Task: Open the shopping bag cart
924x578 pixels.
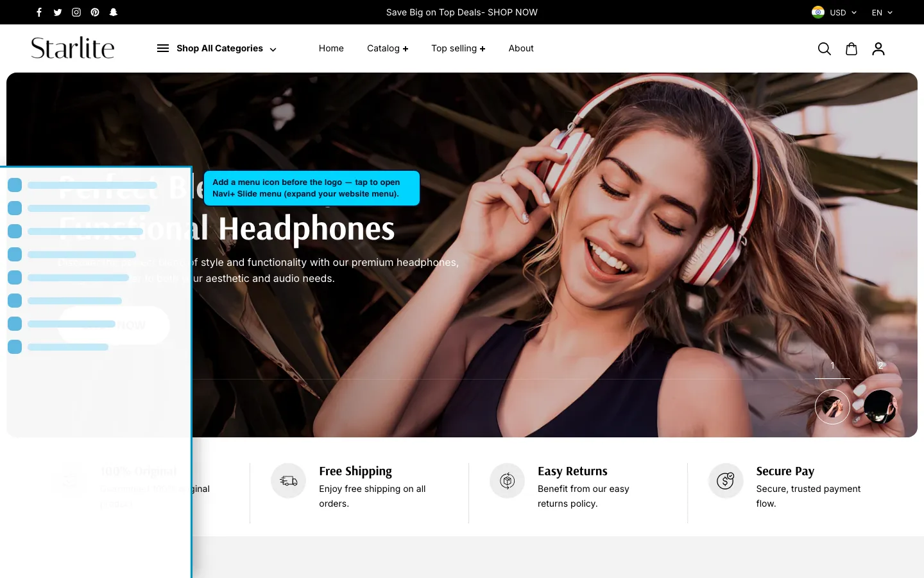Action: (x=851, y=49)
